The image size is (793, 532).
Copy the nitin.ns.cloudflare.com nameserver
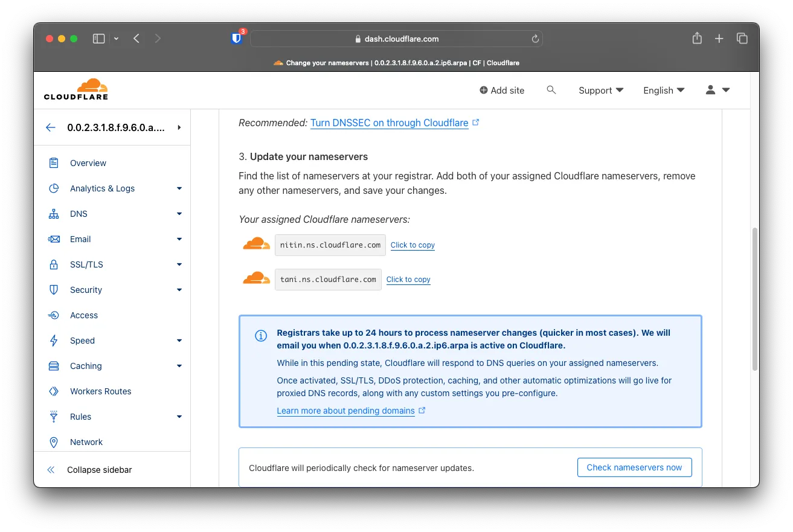pyautogui.click(x=413, y=245)
